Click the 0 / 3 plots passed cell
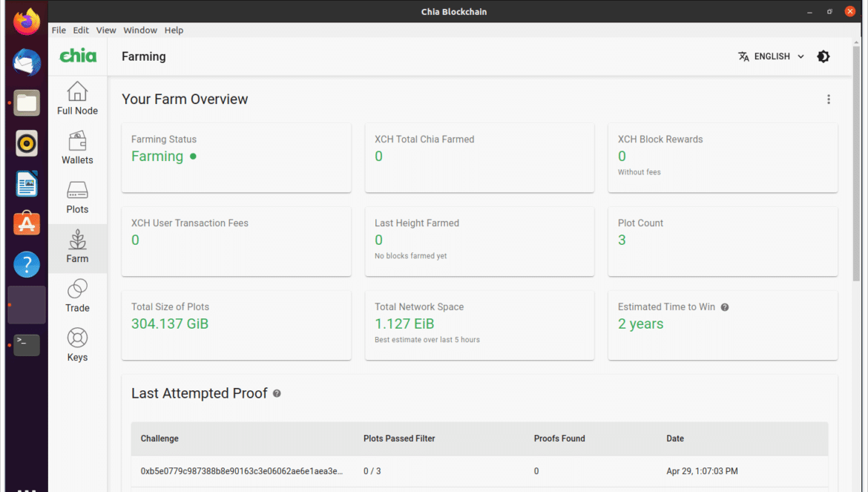 [x=372, y=471]
